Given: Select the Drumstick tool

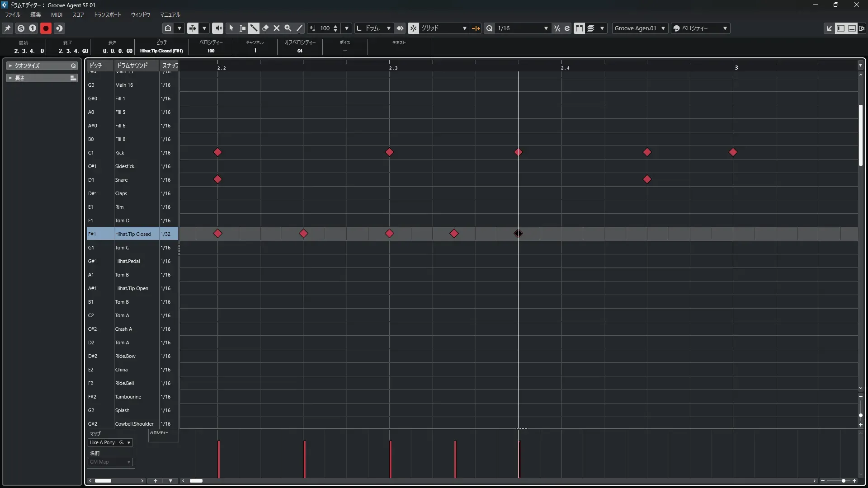Looking at the screenshot, I should pyautogui.click(x=254, y=28).
